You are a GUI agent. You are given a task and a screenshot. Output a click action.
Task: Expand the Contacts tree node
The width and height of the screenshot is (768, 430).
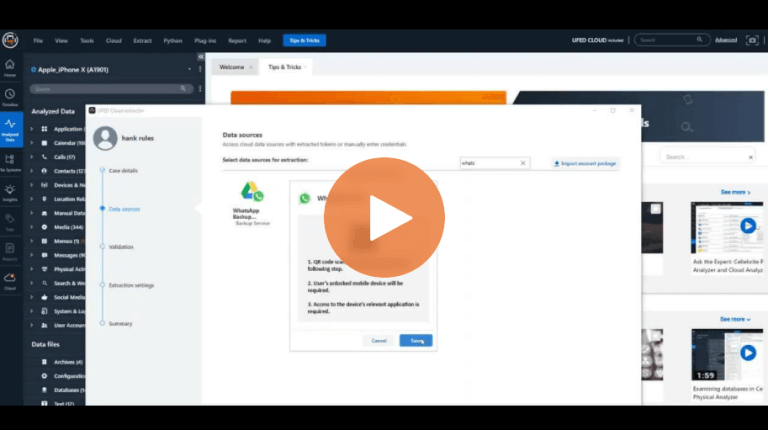tap(32, 171)
